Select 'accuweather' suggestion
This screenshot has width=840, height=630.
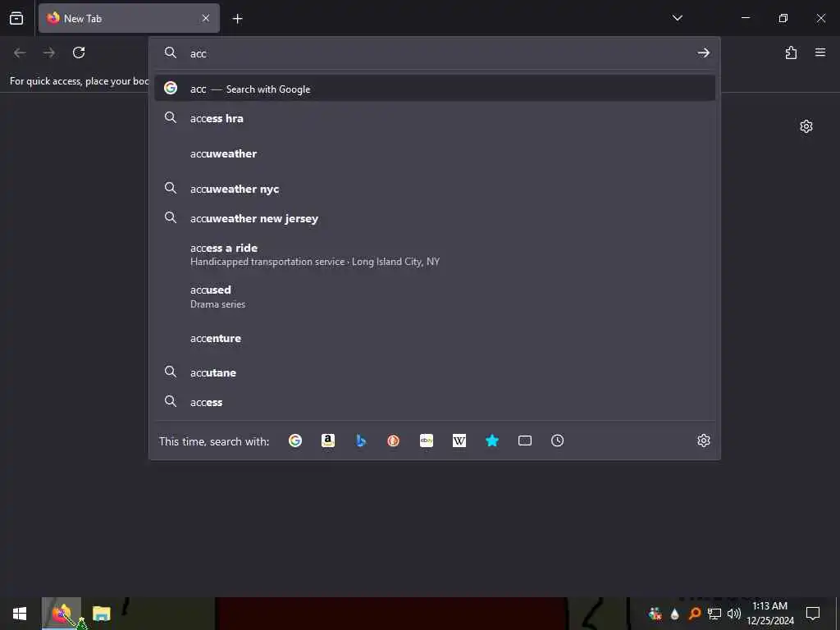click(435, 153)
